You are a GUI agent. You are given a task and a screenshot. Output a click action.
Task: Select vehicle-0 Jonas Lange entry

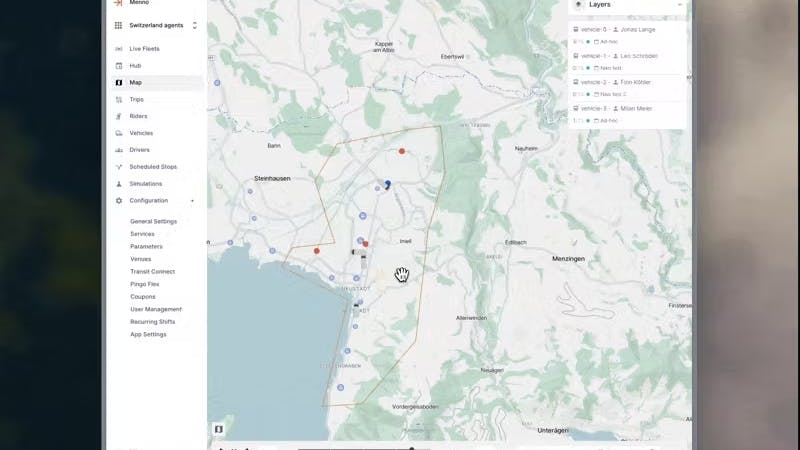coord(627,35)
